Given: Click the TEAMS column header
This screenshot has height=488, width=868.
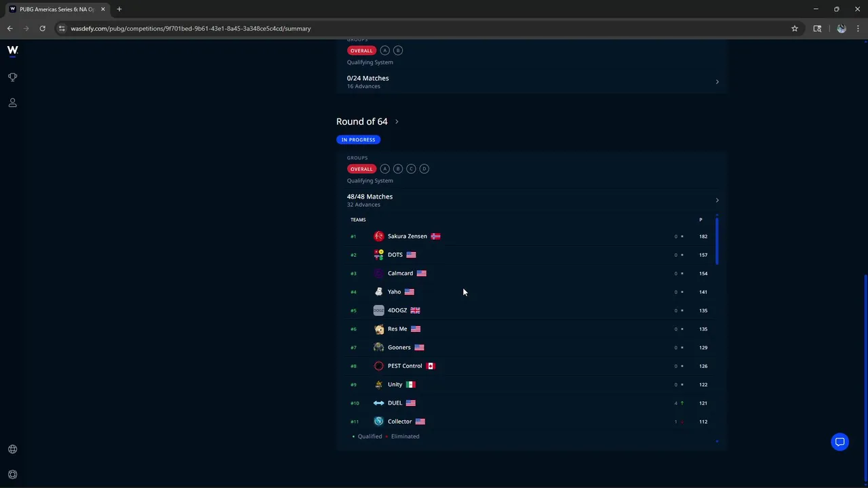Looking at the screenshot, I should click(358, 220).
